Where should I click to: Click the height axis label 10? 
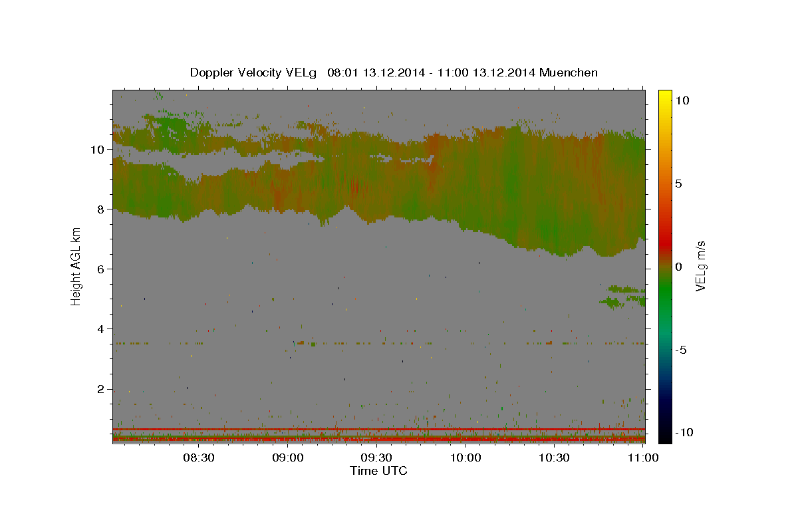point(99,150)
